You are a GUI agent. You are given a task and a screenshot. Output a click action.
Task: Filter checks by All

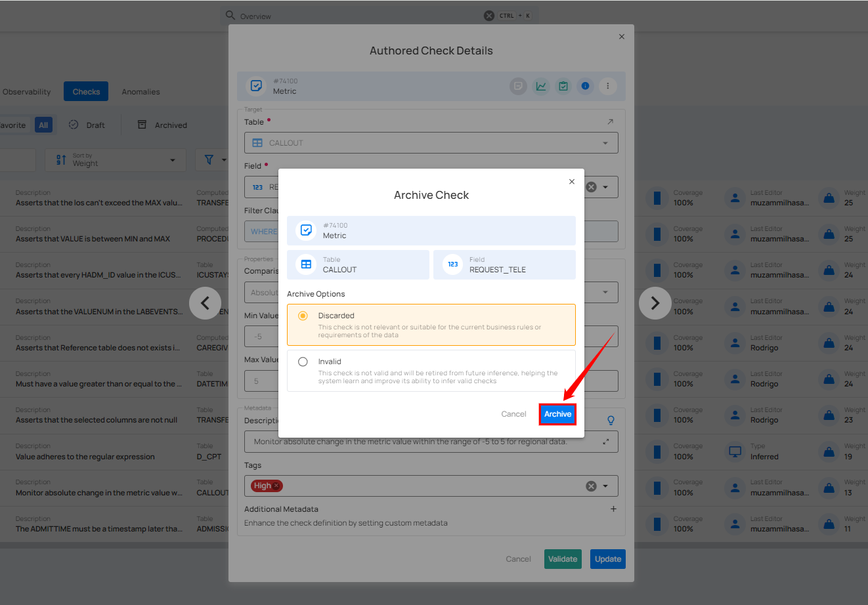(43, 125)
